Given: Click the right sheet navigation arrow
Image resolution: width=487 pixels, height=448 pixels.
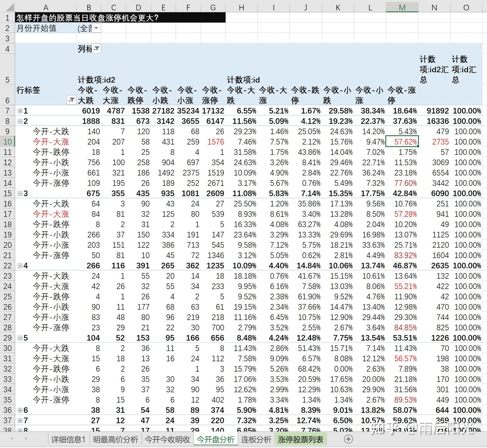Looking at the screenshot, I should click(26, 439).
